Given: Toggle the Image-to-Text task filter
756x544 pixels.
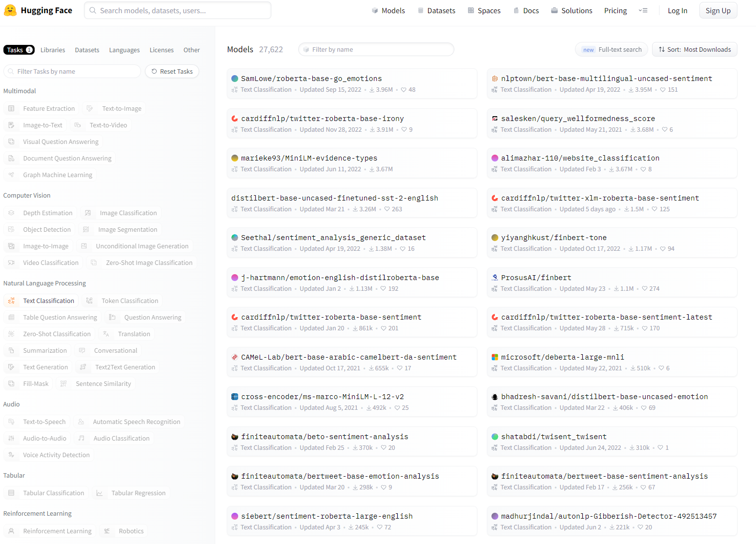Looking at the screenshot, I should (x=35, y=125).
